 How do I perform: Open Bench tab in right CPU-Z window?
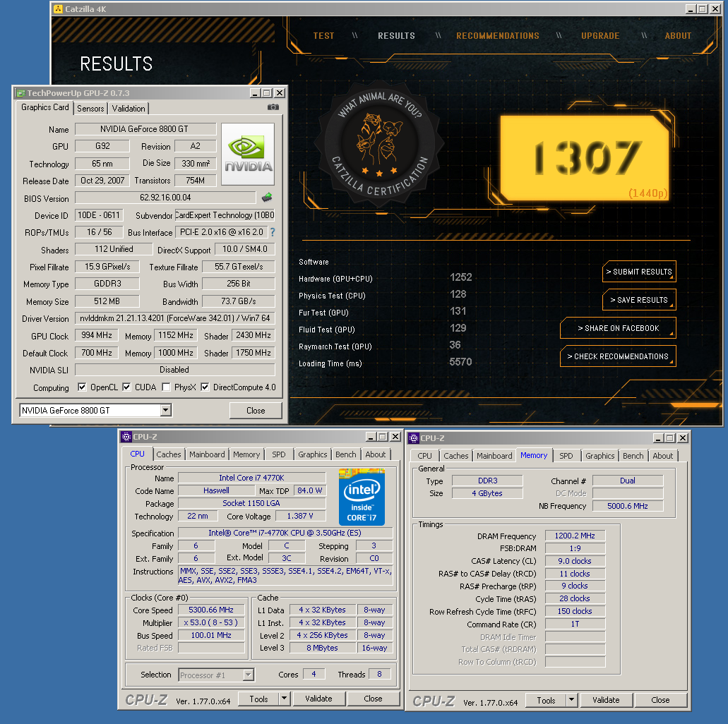tap(633, 457)
